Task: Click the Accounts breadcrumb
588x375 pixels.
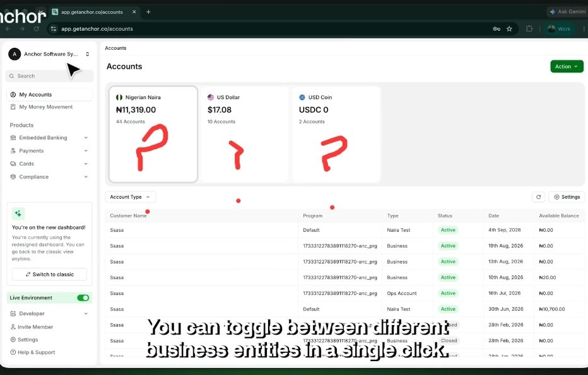Action: click(115, 48)
